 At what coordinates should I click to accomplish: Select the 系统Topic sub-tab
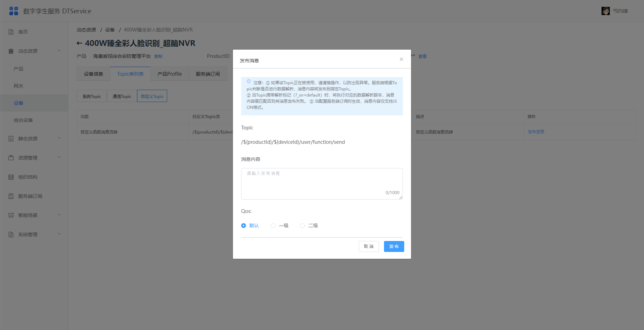(x=92, y=96)
